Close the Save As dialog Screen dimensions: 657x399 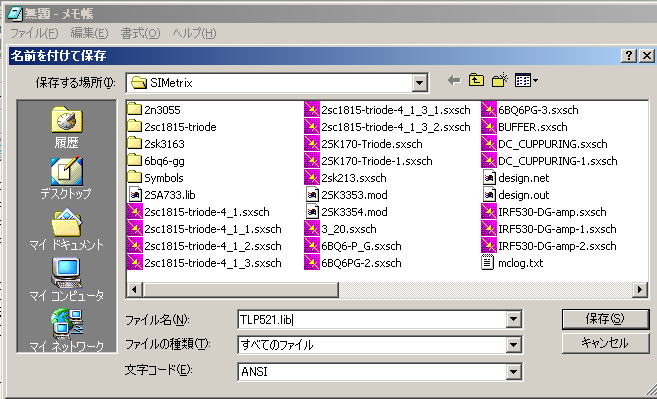[x=647, y=56]
